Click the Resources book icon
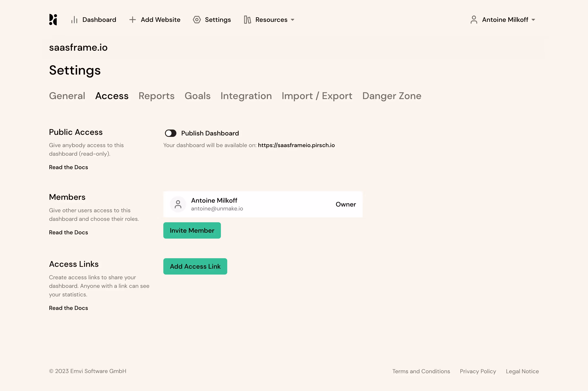The height and width of the screenshot is (391, 588). (x=247, y=20)
